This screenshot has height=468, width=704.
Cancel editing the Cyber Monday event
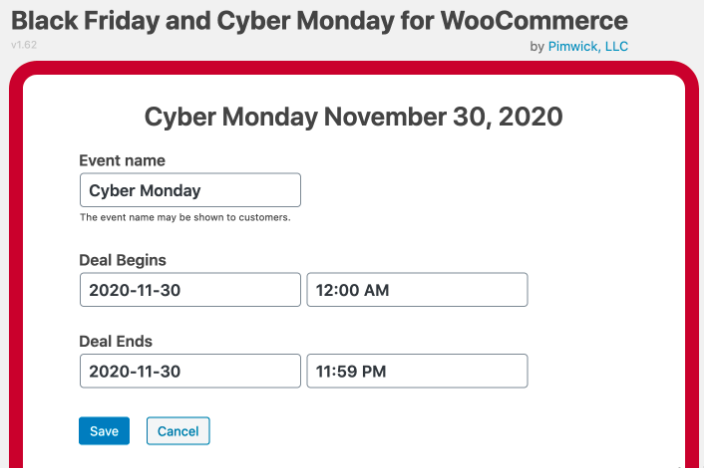coord(178,431)
